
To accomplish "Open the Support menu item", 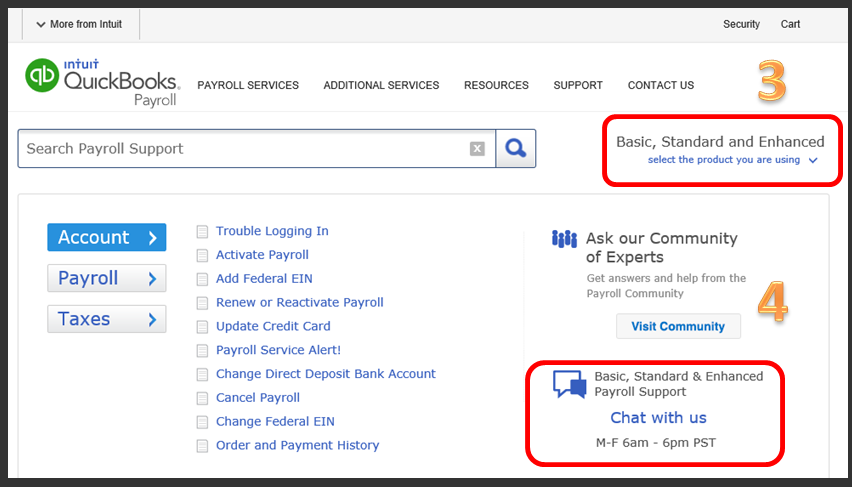I will 578,85.
